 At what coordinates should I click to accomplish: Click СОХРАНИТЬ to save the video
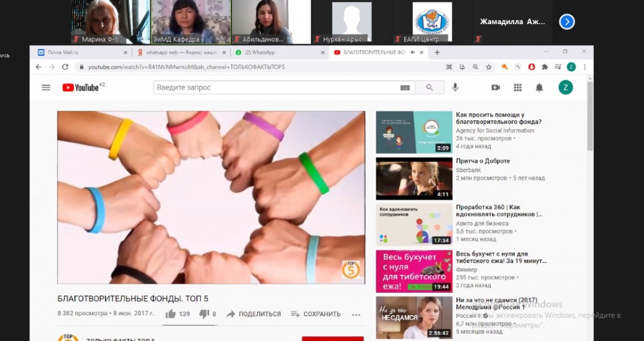[316, 314]
